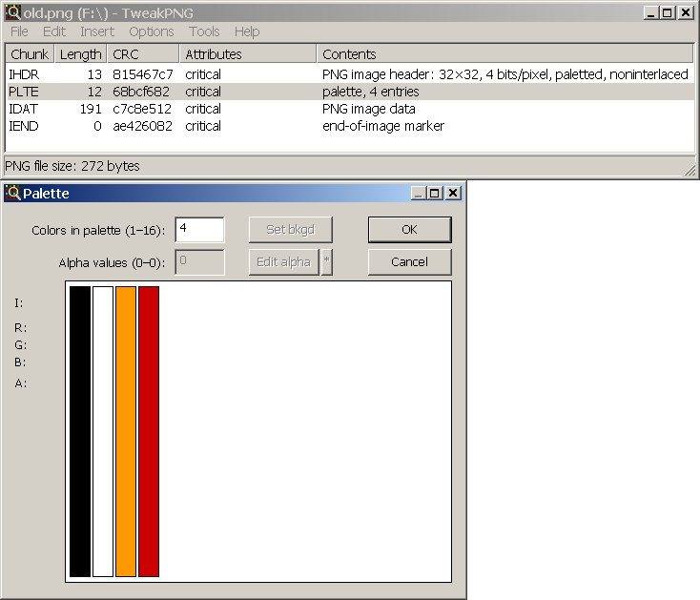Click the 'PNG image header: 32×32' contents text
Viewport: 700px width, 600px height.
401,74
